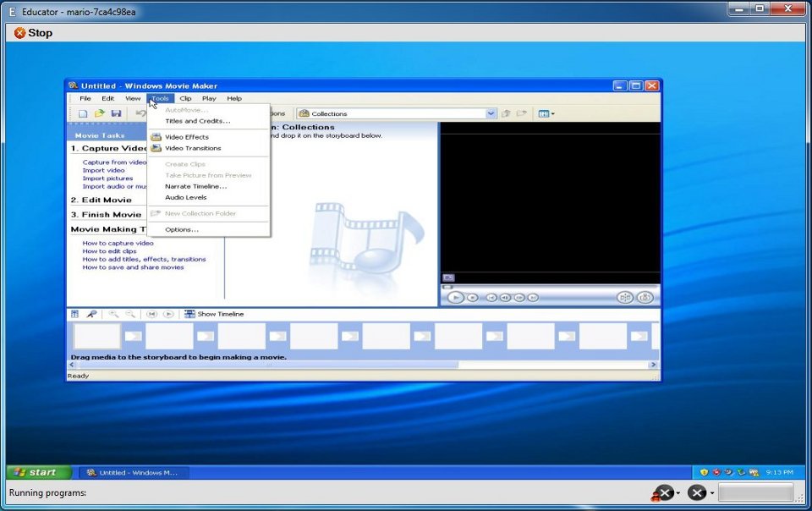Choose Video Transitions in Tools menu
This screenshot has width=812, height=511.
tap(192, 148)
